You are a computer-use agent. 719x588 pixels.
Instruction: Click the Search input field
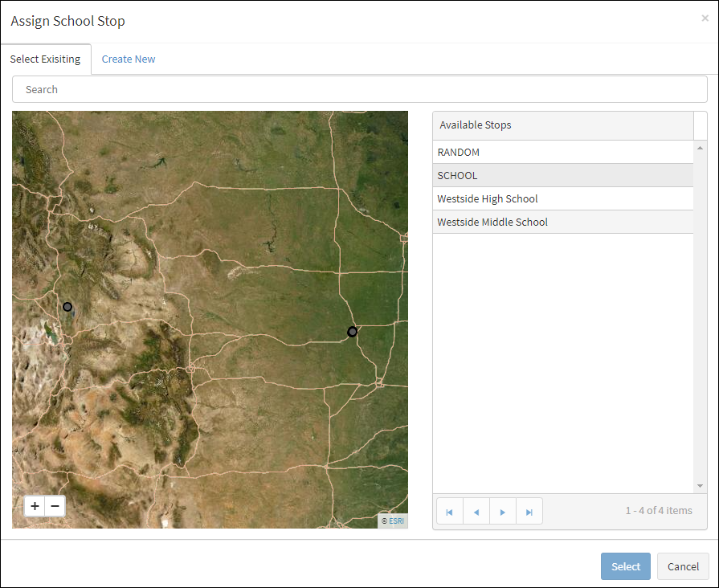[359, 89]
